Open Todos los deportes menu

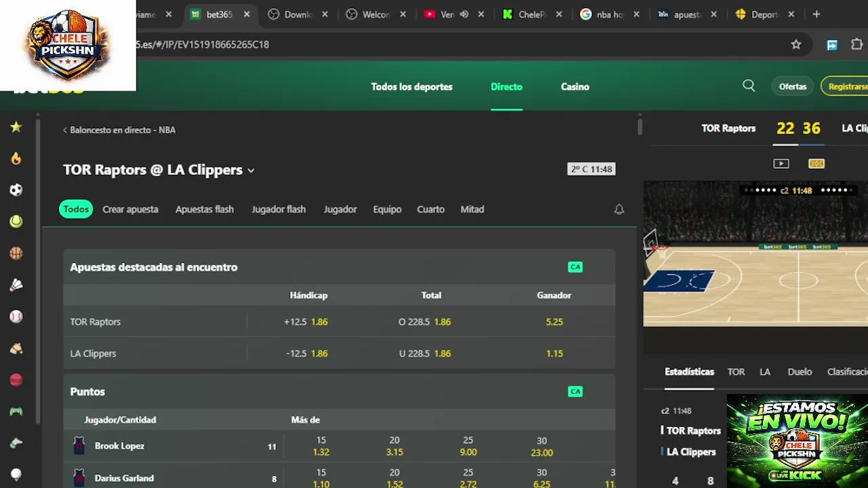[412, 87]
